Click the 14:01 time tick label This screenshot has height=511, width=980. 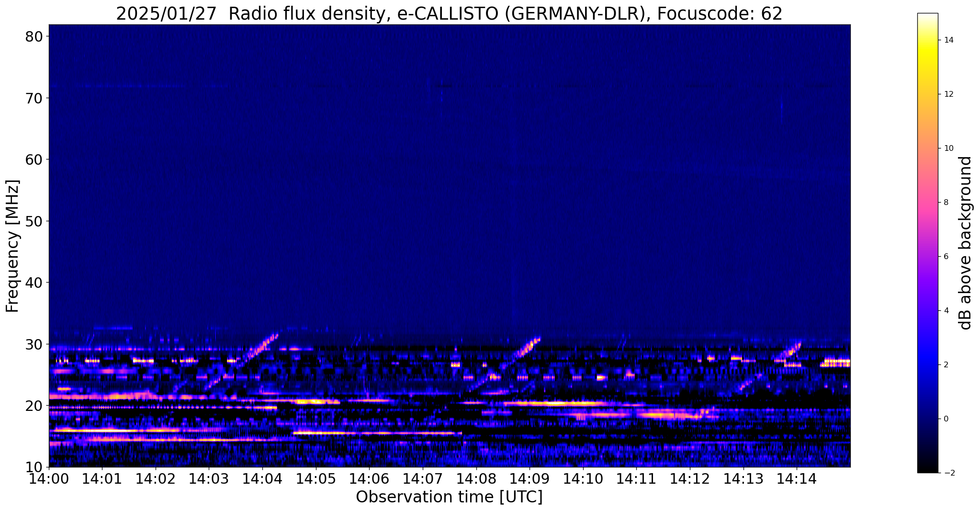click(102, 479)
